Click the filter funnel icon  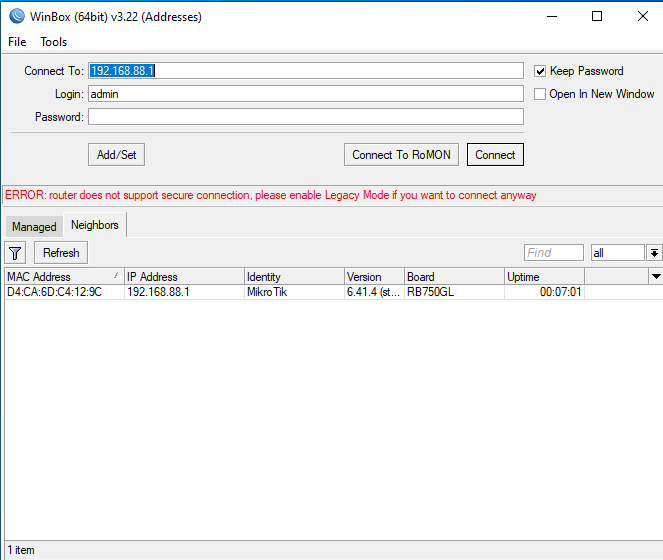[x=16, y=253]
